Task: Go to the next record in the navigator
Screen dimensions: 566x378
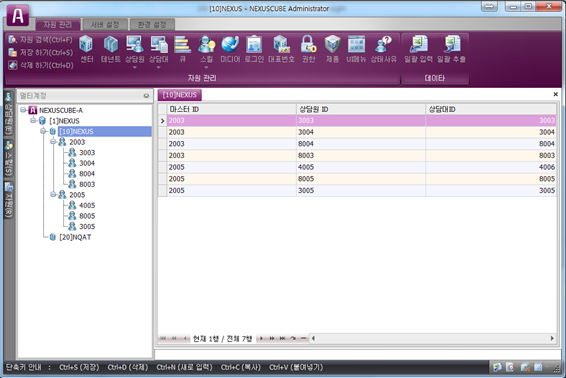Action: pyautogui.click(x=262, y=338)
